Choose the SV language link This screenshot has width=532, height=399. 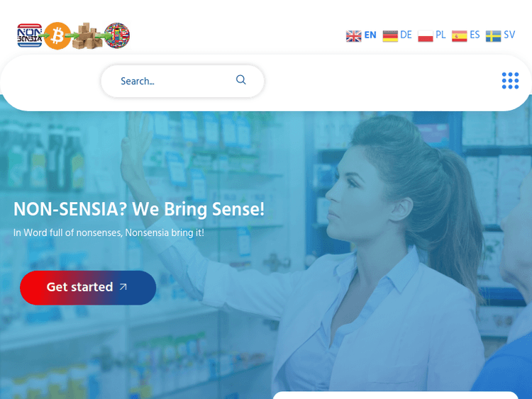(x=509, y=35)
